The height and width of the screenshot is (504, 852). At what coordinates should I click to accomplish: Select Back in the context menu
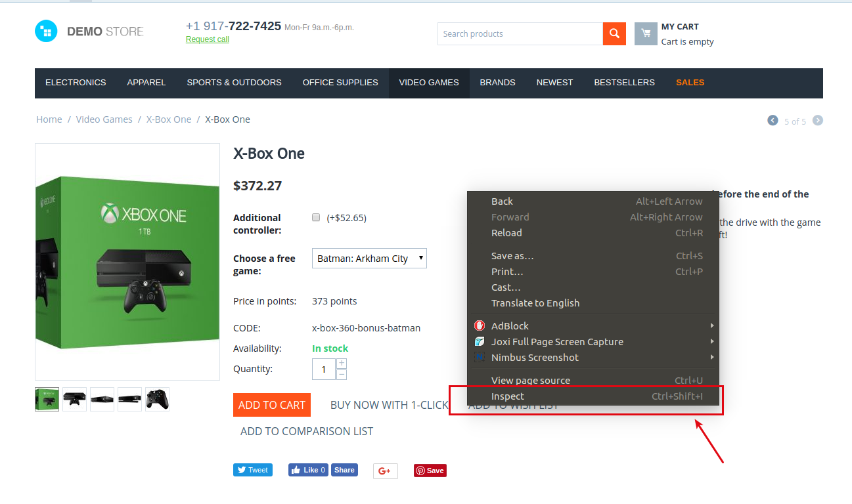[x=593, y=201]
